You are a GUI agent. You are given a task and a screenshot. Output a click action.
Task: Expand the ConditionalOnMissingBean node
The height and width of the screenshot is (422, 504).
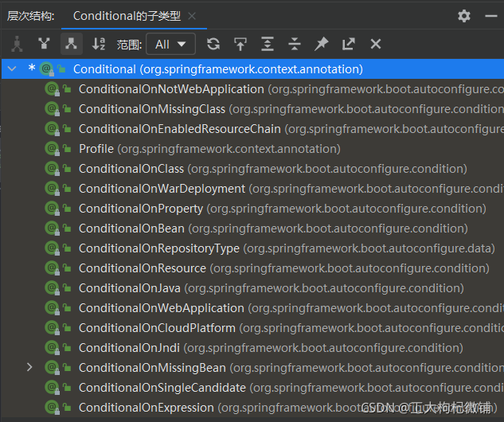pyautogui.click(x=29, y=367)
